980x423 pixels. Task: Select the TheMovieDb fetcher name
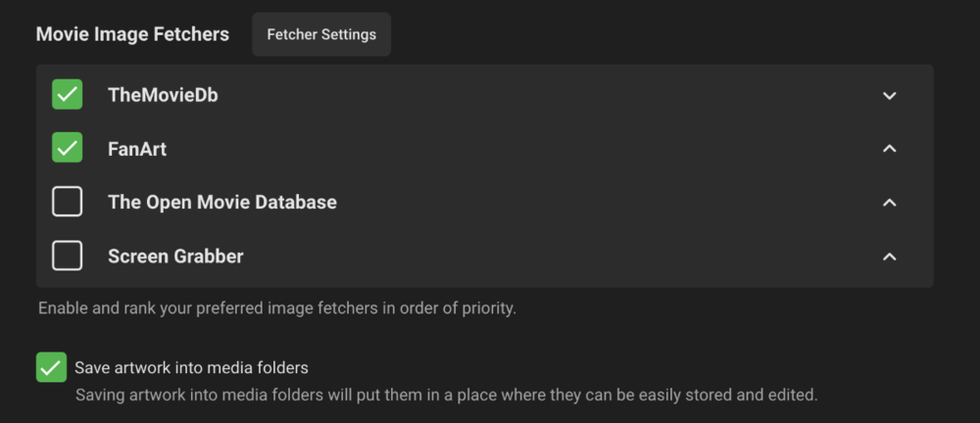(163, 95)
